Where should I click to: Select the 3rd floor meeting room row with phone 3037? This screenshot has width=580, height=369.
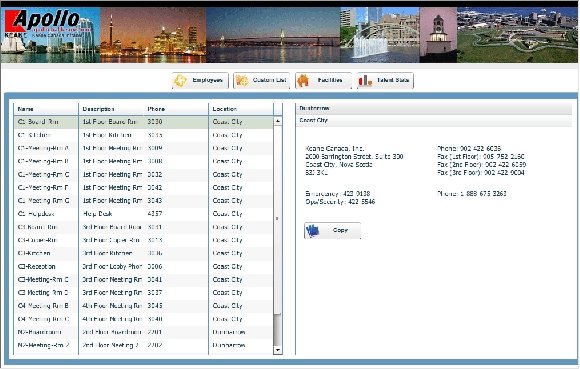pyautogui.click(x=143, y=293)
